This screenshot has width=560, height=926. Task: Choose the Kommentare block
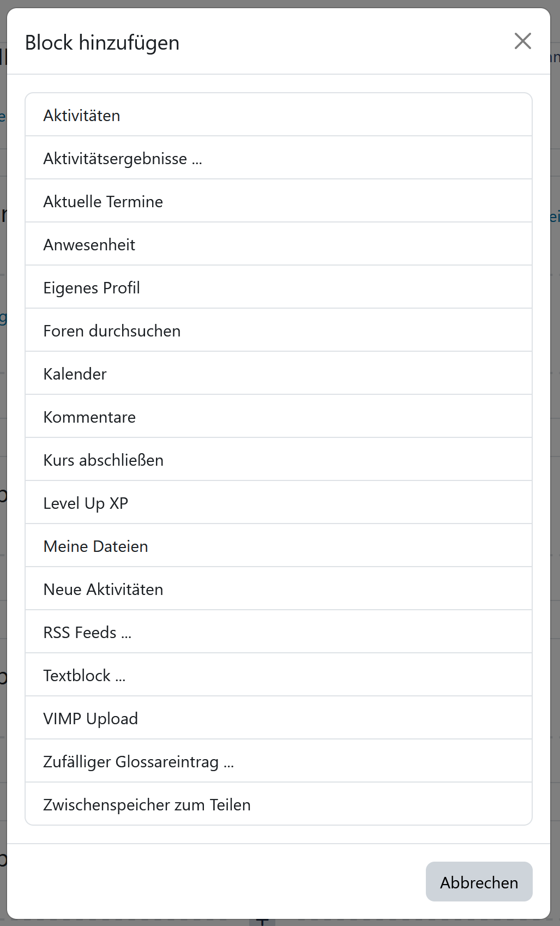(x=89, y=417)
